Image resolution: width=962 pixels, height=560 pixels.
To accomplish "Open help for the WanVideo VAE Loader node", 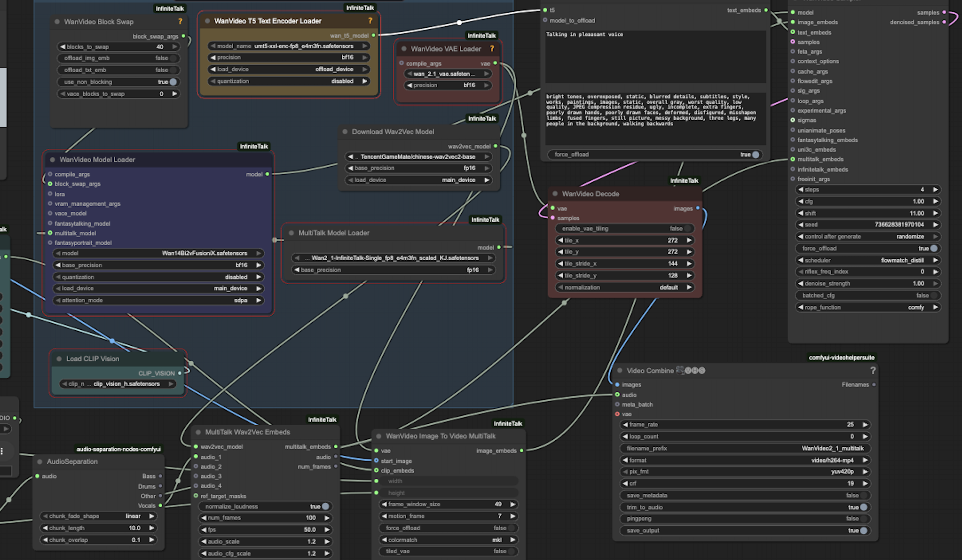I will [492, 48].
